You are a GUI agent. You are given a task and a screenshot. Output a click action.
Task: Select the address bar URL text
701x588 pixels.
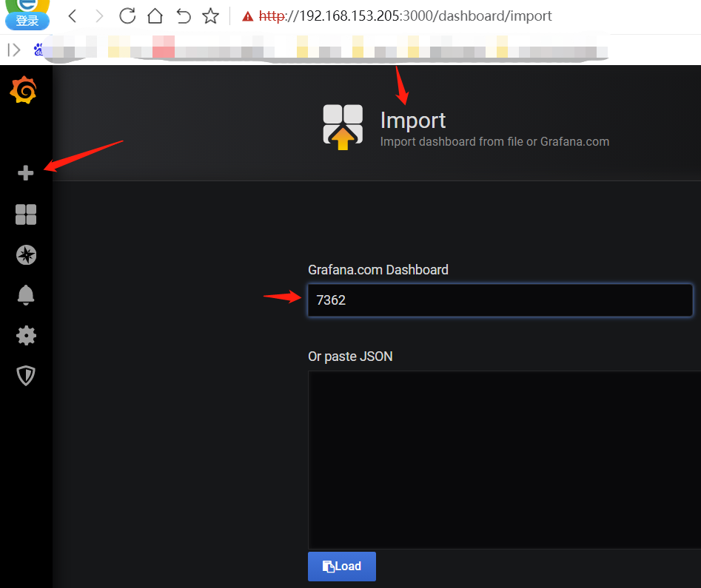pyautogui.click(x=406, y=16)
